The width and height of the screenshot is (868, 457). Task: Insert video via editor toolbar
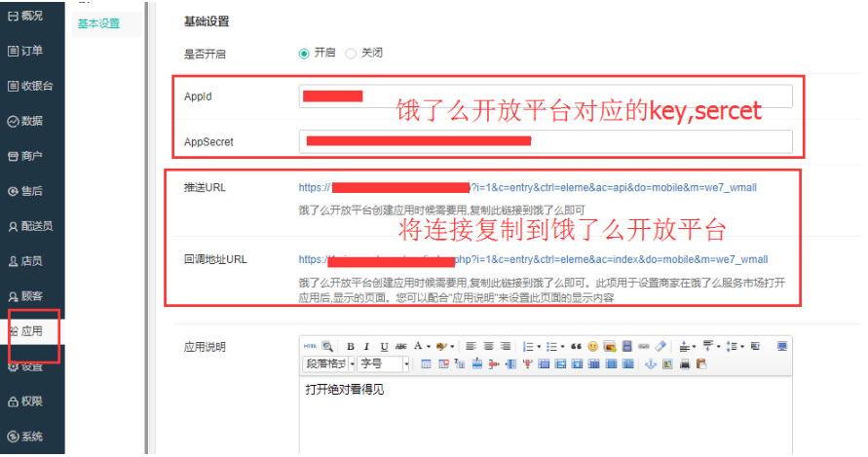[626, 346]
